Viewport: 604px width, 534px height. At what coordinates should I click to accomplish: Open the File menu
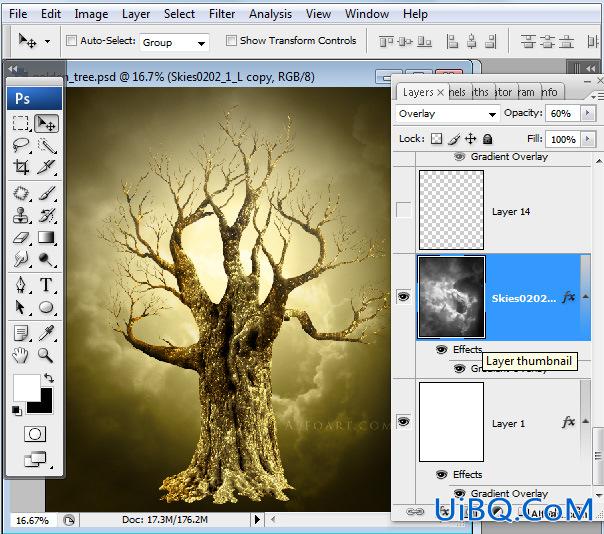click(18, 14)
